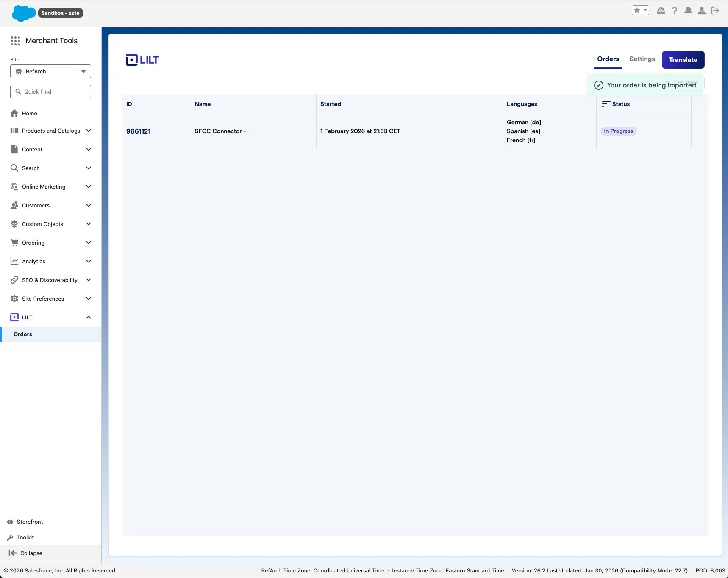The width and height of the screenshot is (728, 578).
Task: Expand the Online Marketing chevron
Action: (89, 187)
